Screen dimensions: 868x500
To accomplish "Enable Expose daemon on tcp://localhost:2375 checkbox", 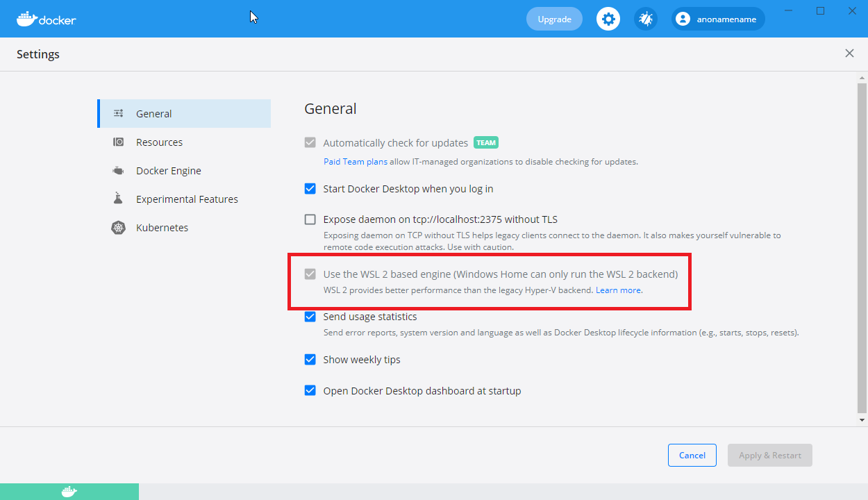I will pyautogui.click(x=310, y=219).
